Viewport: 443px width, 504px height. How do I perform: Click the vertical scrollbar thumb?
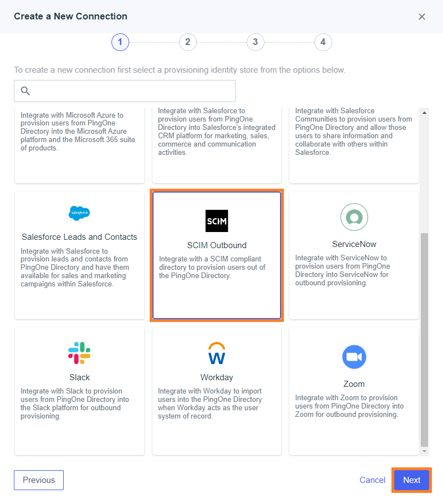click(424, 340)
